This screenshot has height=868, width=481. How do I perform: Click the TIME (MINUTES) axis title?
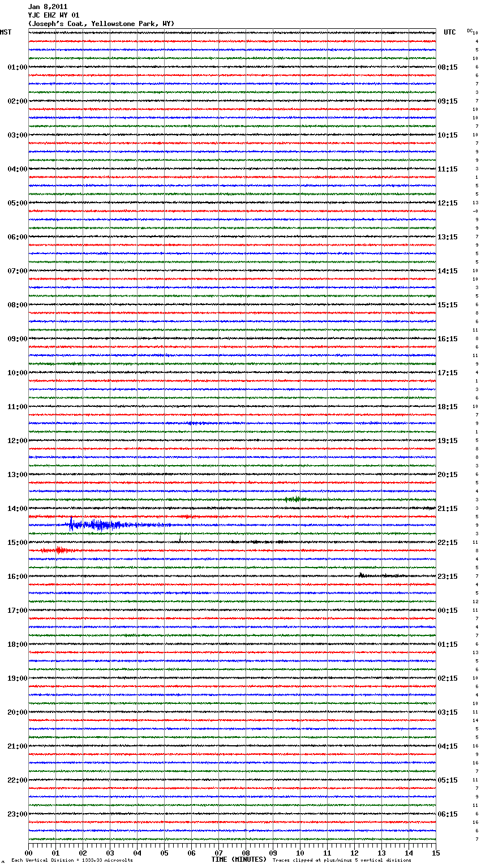click(x=239, y=860)
